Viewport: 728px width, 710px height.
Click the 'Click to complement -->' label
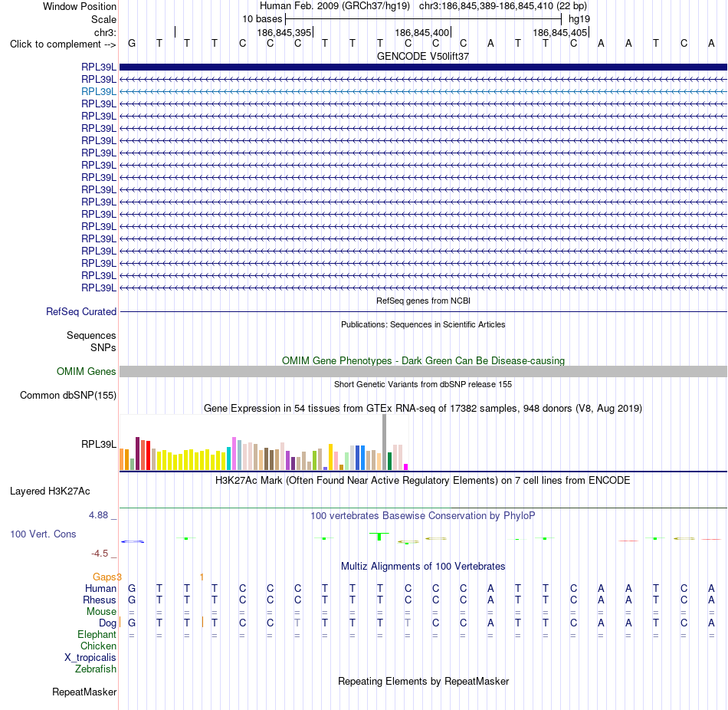pyautogui.click(x=63, y=44)
